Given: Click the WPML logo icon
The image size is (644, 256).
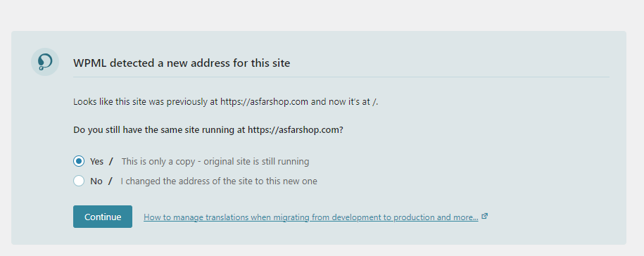Looking at the screenshot, I should click(45, 62).
